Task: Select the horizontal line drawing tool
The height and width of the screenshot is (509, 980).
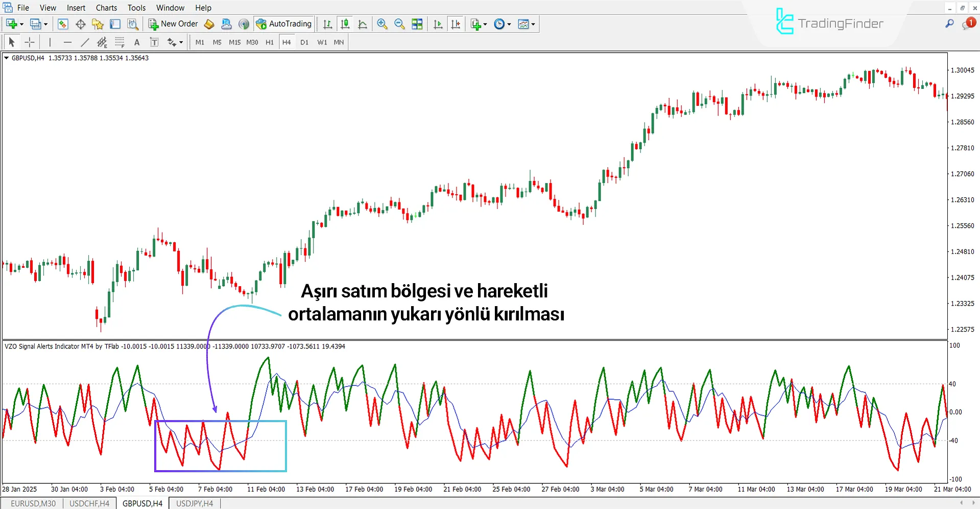Action: click(x=68, y=42)
